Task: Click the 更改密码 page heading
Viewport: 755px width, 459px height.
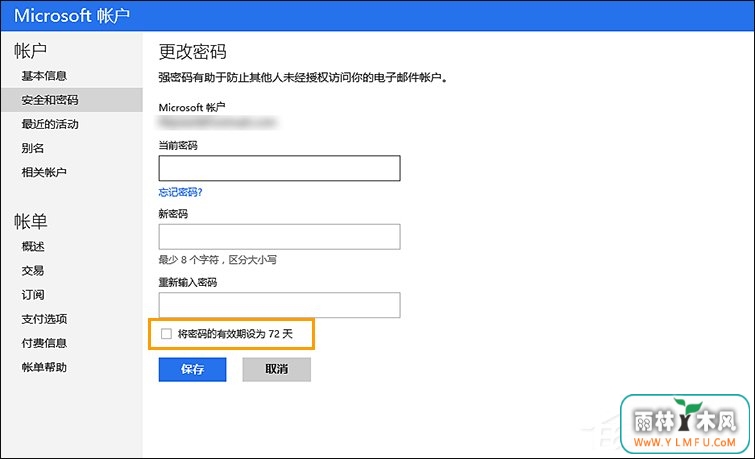Action: click(x=193, y=52)
